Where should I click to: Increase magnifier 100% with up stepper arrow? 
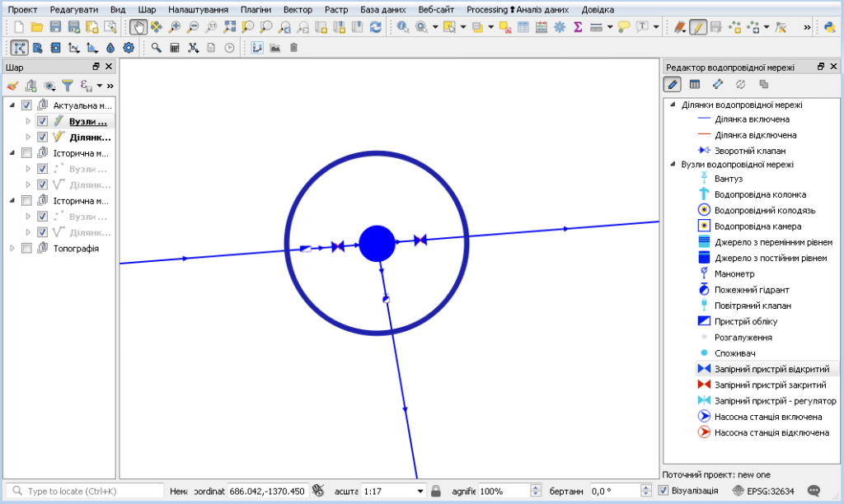click(536, 488)
